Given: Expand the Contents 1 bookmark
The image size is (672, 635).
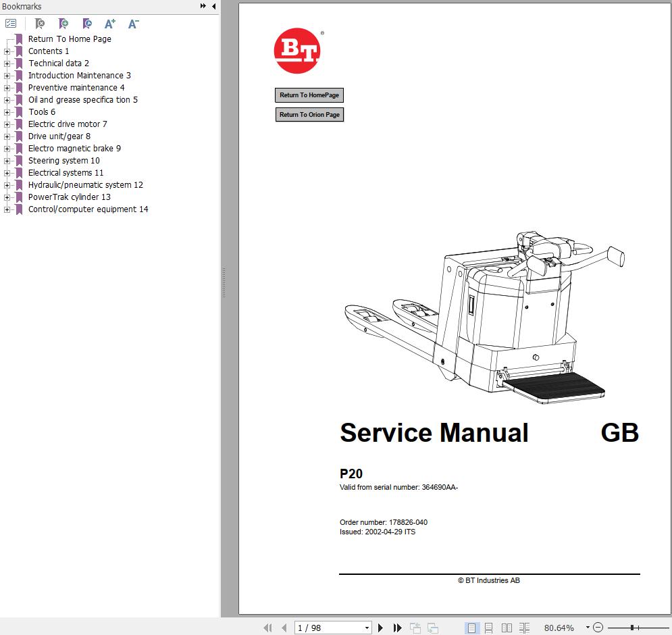Looking at the screenshot, I should pos(7,51).
